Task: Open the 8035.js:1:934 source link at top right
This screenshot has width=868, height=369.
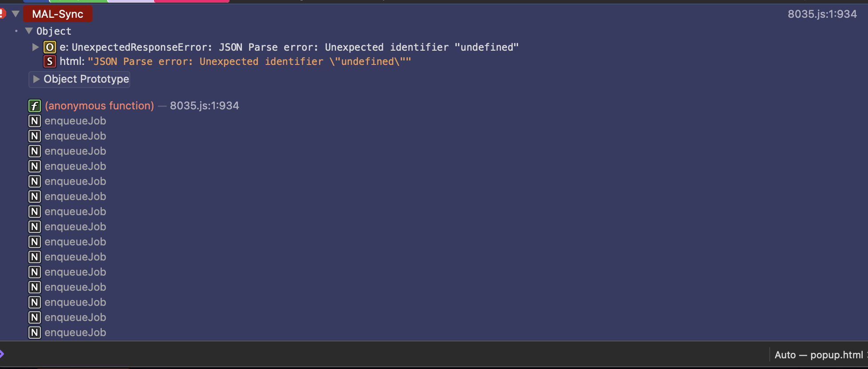Action: (x=822, y=14)
